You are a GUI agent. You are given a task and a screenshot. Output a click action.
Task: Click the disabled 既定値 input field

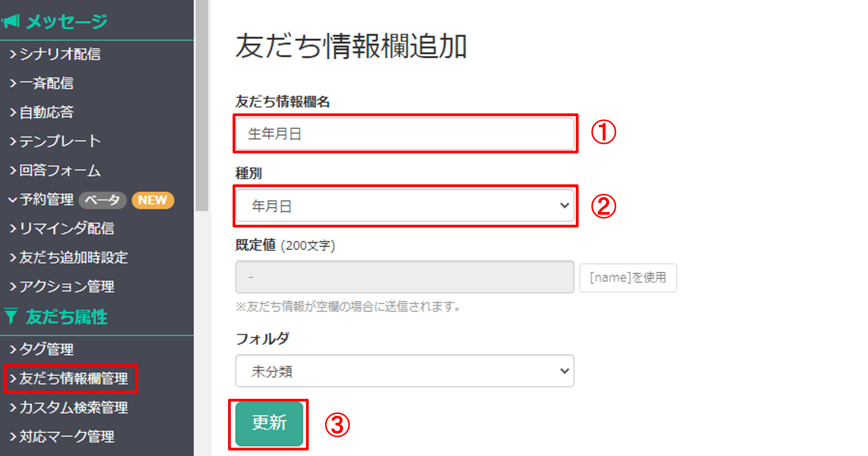tap(405, 277)
